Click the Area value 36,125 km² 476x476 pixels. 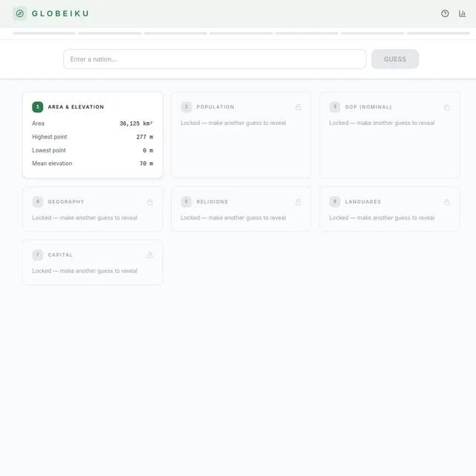[x=136, y=123]
